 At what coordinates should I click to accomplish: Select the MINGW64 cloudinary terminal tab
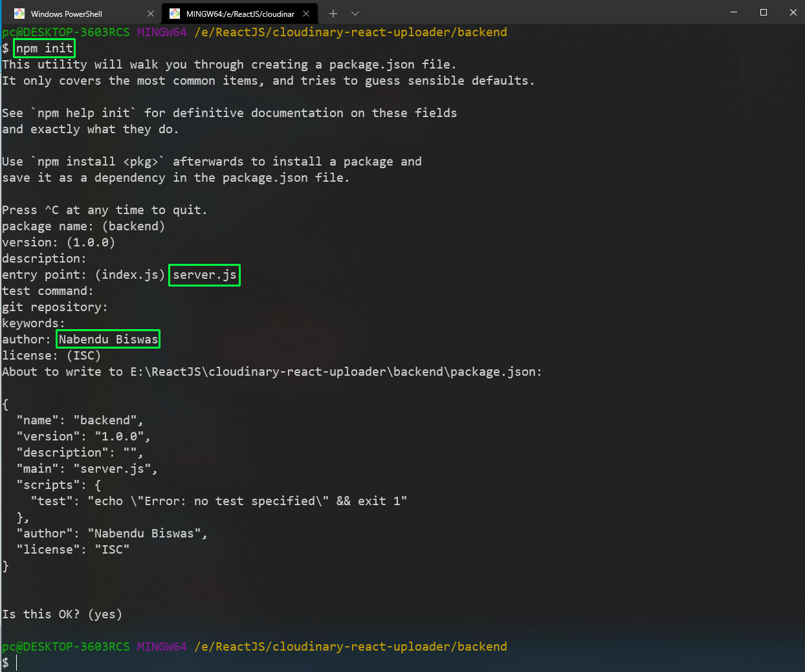click(x=239, y=14)
